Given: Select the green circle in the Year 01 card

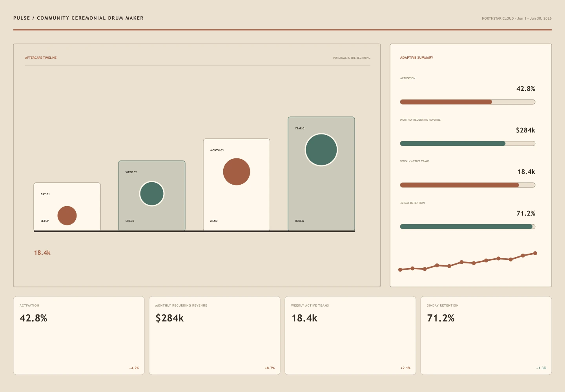Looking at the screenshot, I should pos(321,150).
